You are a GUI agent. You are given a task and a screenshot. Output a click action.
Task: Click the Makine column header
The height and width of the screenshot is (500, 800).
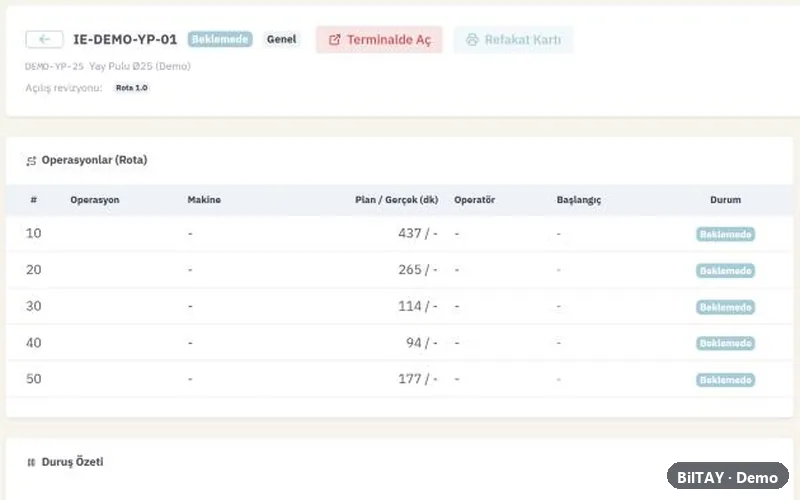click(204, 200)
